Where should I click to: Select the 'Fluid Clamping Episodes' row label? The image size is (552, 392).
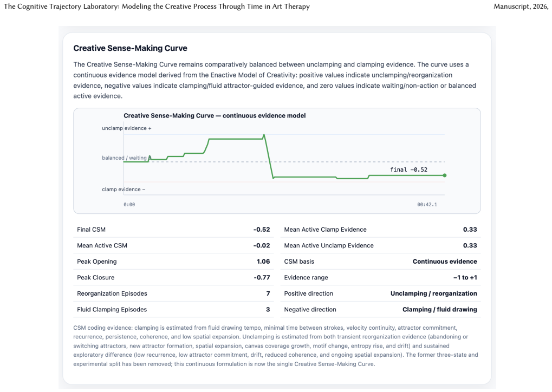click(x=112, y=309)
